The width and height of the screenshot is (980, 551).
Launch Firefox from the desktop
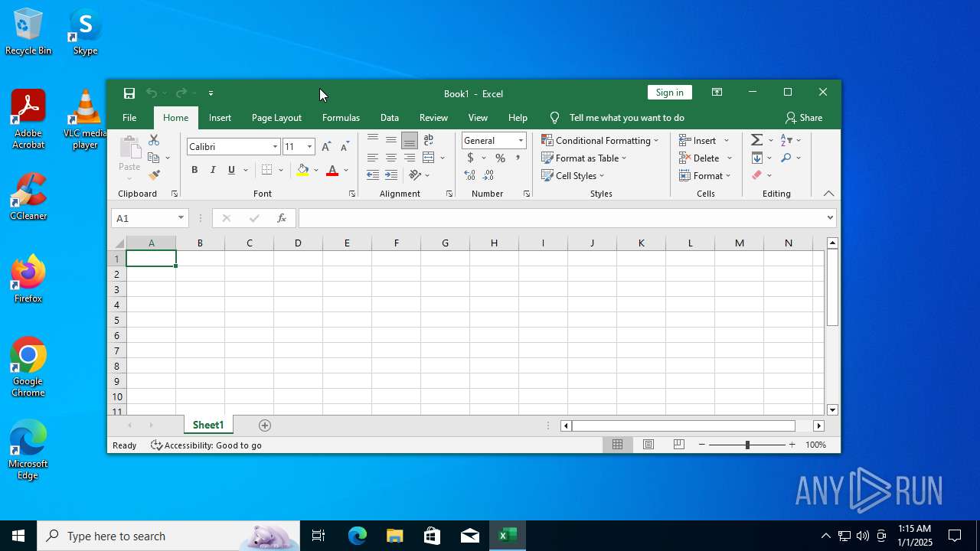tap(28, 279)
